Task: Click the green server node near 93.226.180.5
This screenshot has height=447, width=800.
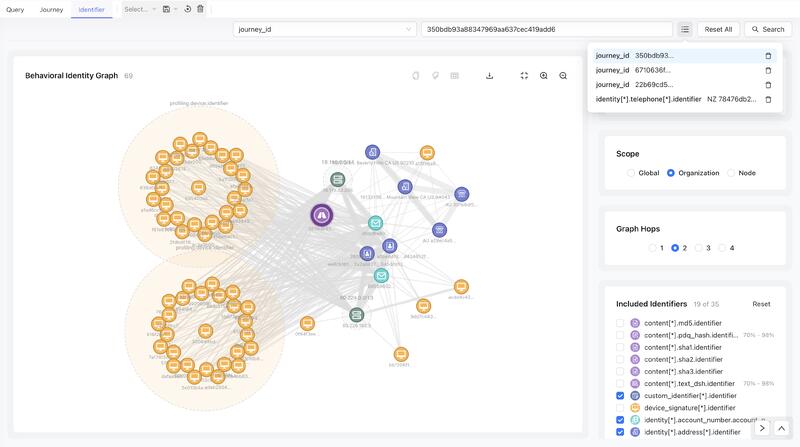Action: (x=357, y=315)
